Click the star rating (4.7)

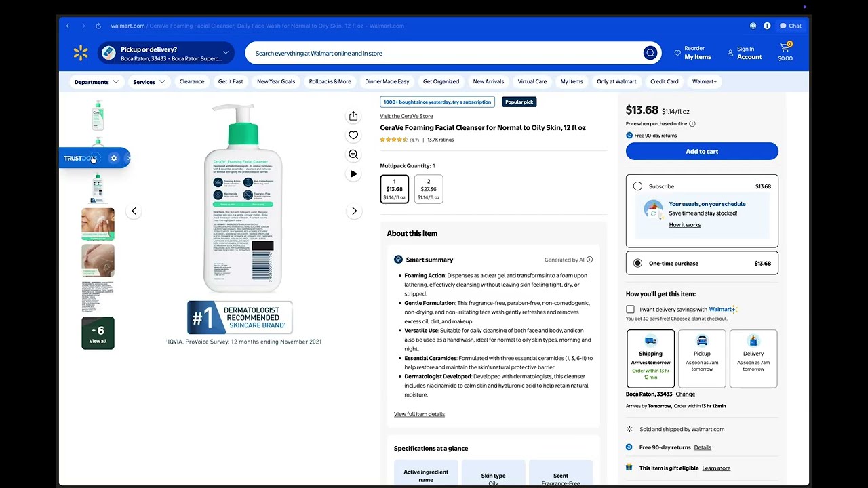click(399, 140)
